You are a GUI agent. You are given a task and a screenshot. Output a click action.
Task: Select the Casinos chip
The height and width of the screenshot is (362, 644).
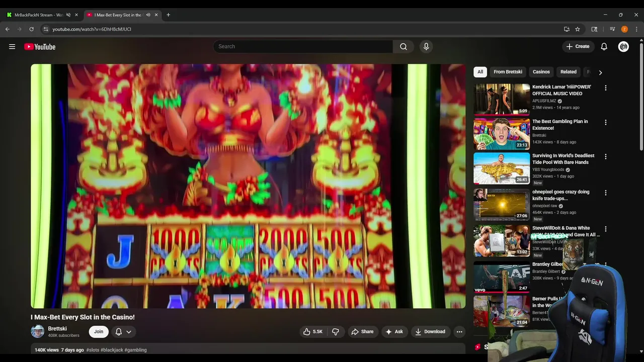click(x=541, y=72)
